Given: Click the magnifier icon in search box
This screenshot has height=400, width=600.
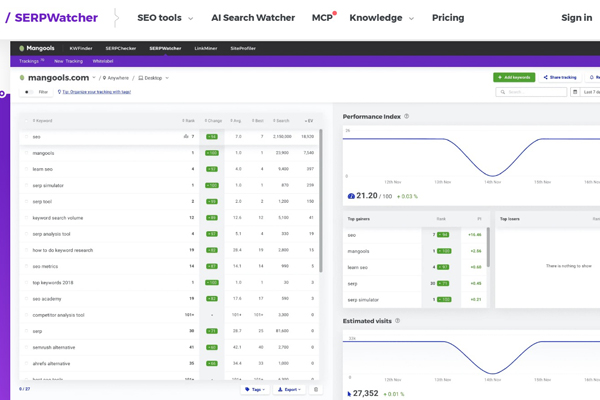Looking at the screenshot, I should point(503,92).
